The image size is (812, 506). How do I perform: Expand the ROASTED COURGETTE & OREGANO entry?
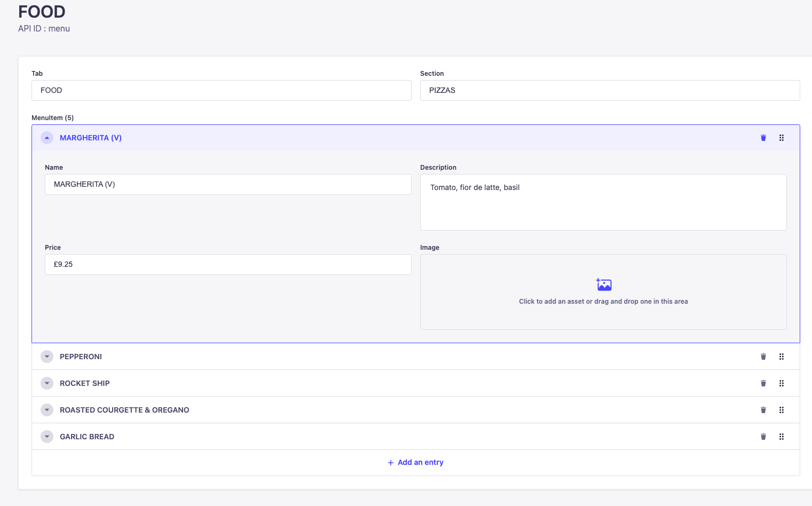47,410
